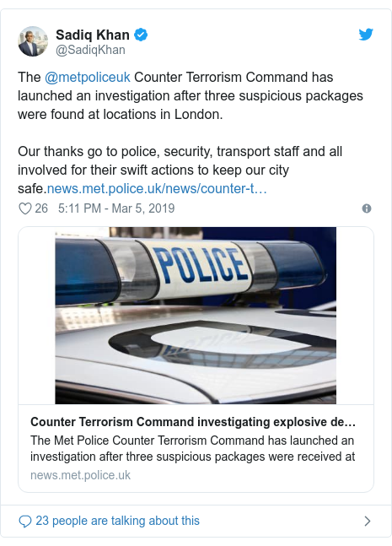
Task: Open '23 people are talking about this'
Action: click(x=117, y=521)
